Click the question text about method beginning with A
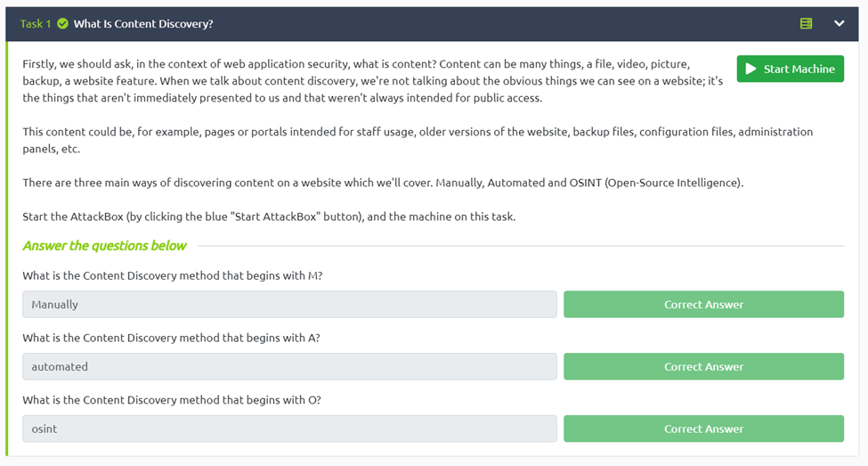868x466 pixels. (x=172, y=338)
